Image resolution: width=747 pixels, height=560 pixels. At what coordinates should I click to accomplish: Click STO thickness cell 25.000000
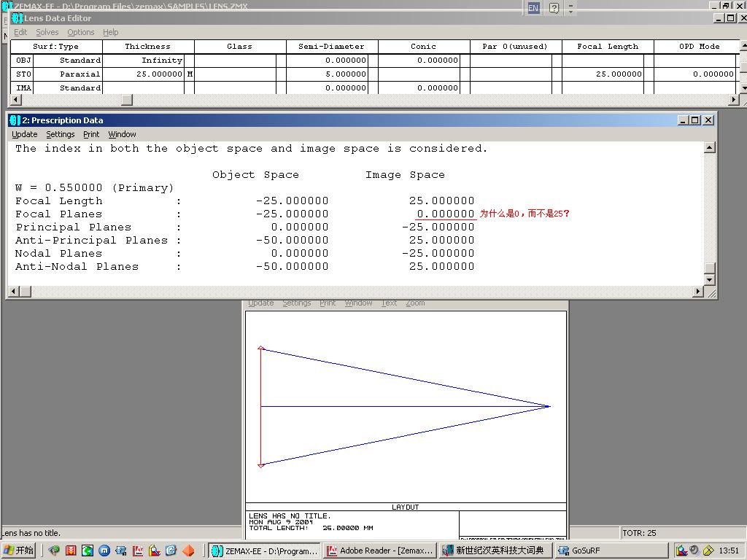point(144,74)
